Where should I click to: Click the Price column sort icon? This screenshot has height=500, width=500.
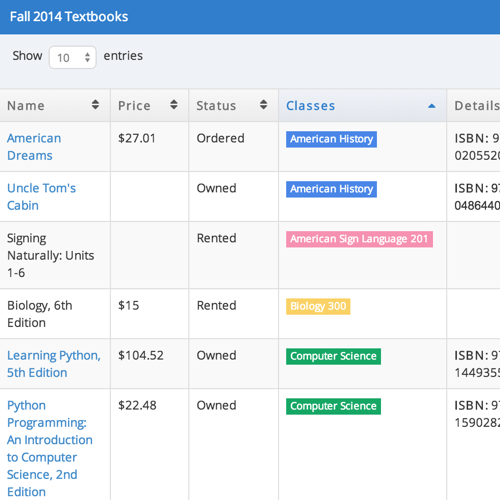pyautogui.click(x=174, y=105)
